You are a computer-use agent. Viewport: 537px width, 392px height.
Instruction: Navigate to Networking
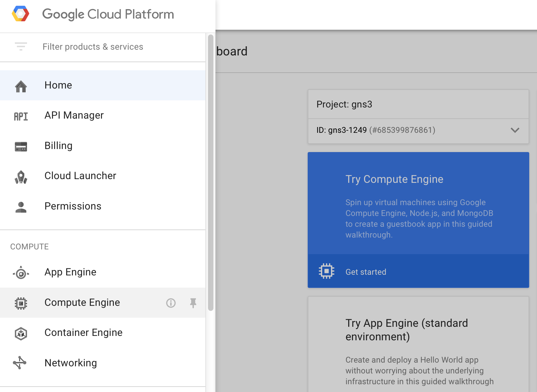[x=103, y=363]
